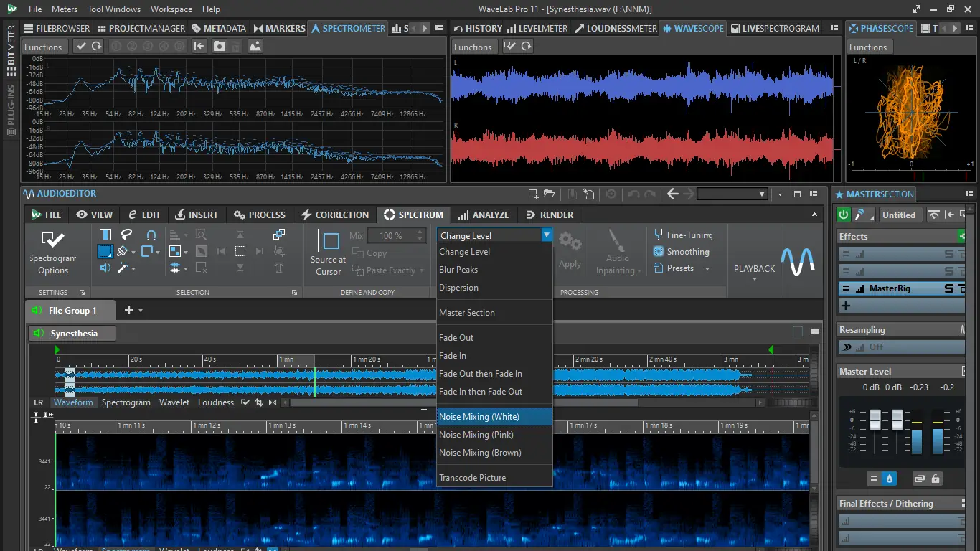Toggle Master Section power button

coord(844,215)
